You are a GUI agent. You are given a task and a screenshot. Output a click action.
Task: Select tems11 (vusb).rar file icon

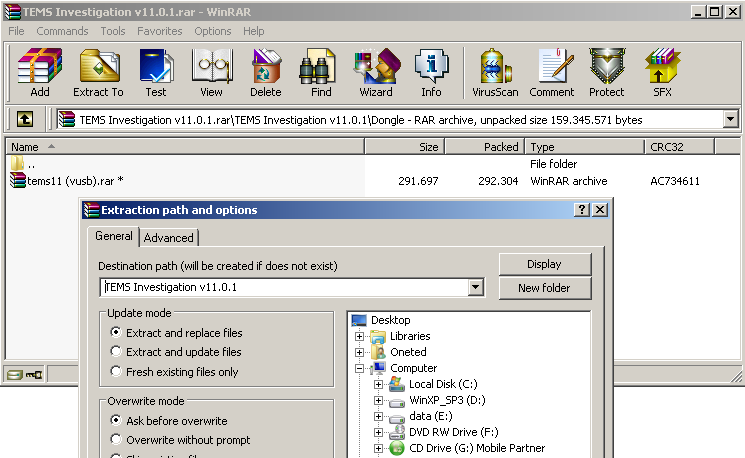coord(18,181)
